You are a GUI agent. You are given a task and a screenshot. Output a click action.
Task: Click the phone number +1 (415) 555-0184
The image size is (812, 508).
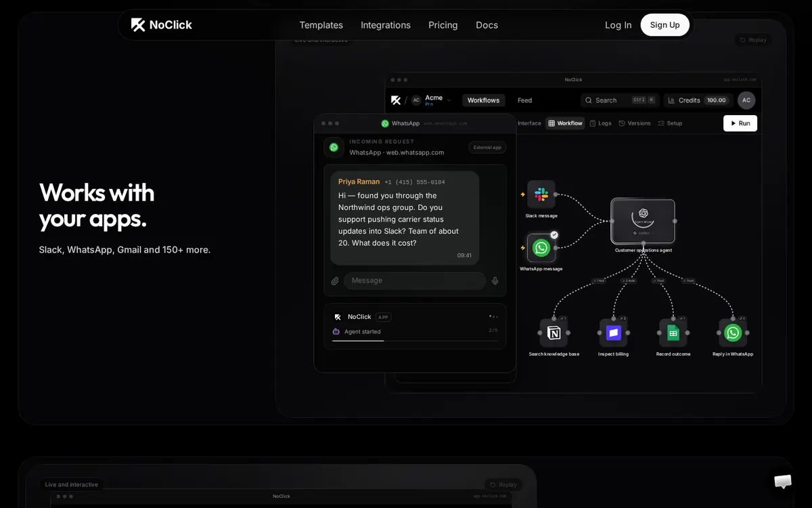415,182
